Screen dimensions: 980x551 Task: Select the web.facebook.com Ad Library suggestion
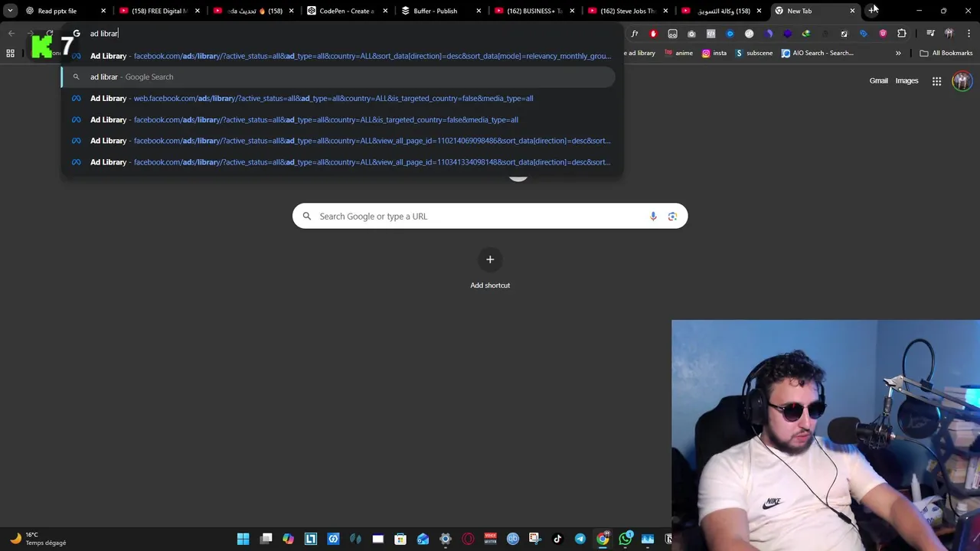(338, 98)
